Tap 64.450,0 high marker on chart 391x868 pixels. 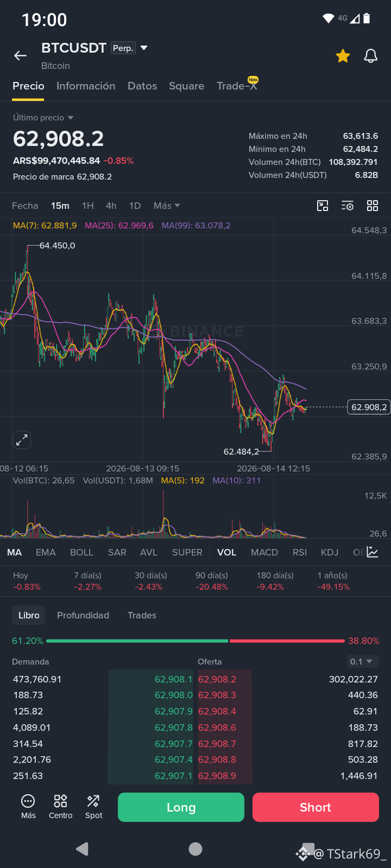(57, 246)
